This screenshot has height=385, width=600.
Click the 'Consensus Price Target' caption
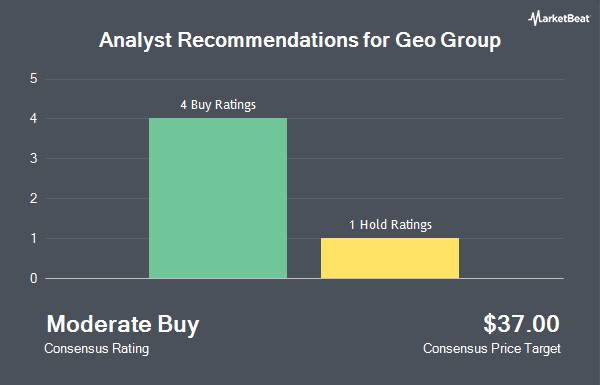(492, 349)
